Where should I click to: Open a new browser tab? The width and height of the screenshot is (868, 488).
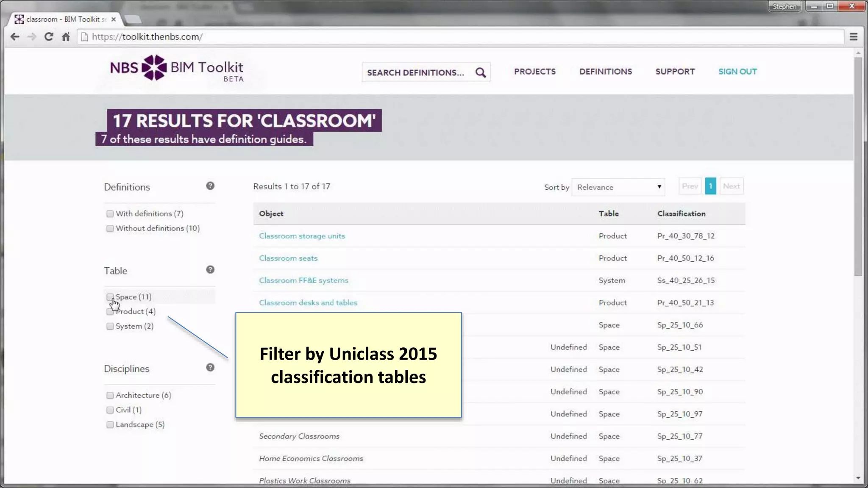coord(133,19)
